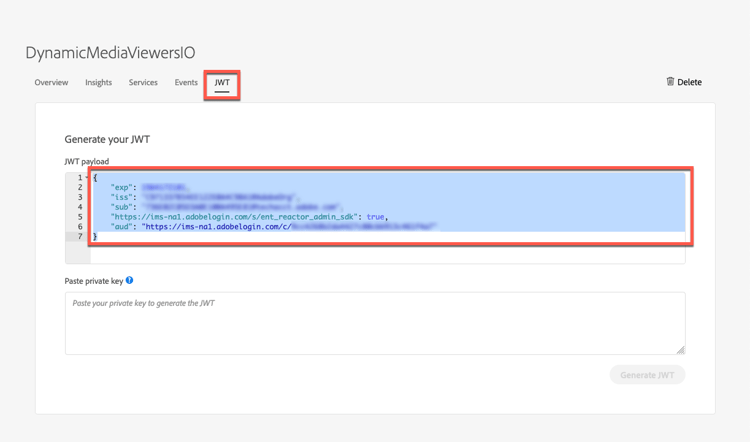The image size is (750, 442).
Task: Click the JWT payload label
Action: click(87, 161)
